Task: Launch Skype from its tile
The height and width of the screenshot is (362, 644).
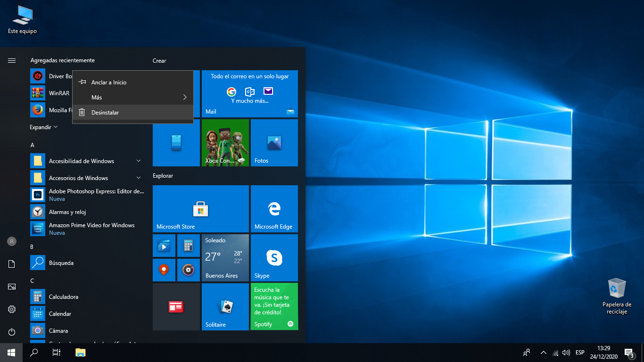Action: [274, 258]
